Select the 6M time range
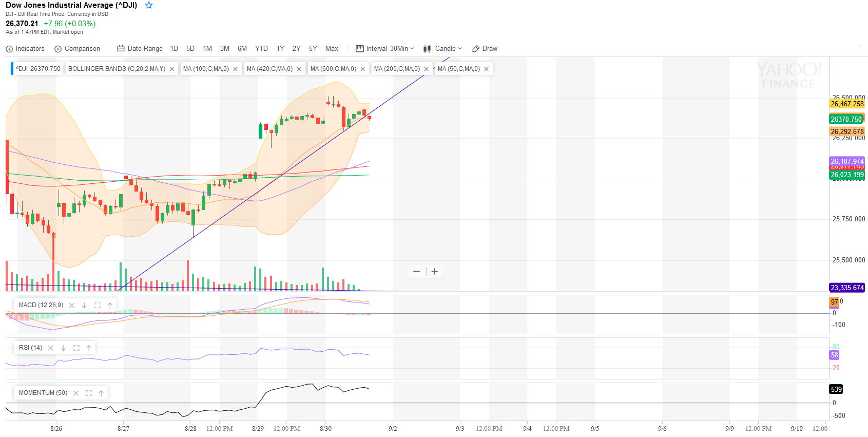The image size is (868, 437). coord(242,49)
